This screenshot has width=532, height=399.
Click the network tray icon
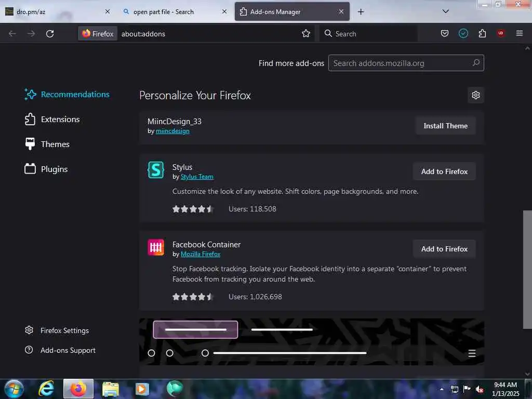point(454,389)
